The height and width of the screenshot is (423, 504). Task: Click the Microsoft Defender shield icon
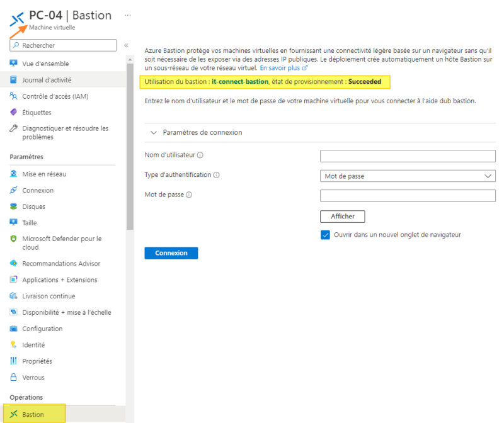coord(13,239)
